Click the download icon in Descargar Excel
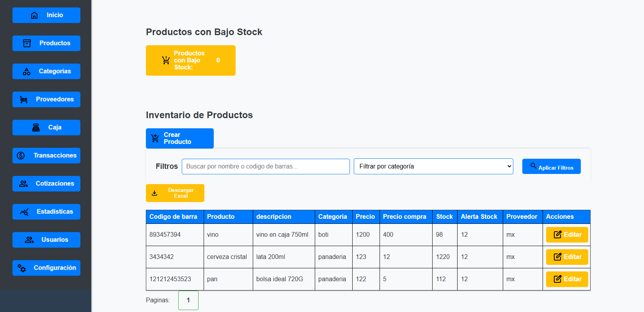This screenshot has height=312, width=644. pos(154,193)
